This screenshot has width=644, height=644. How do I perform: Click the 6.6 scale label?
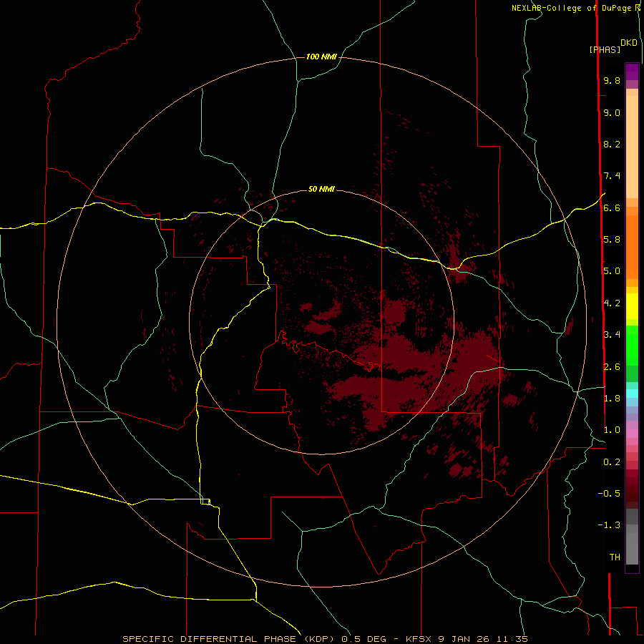pos(612,208)
